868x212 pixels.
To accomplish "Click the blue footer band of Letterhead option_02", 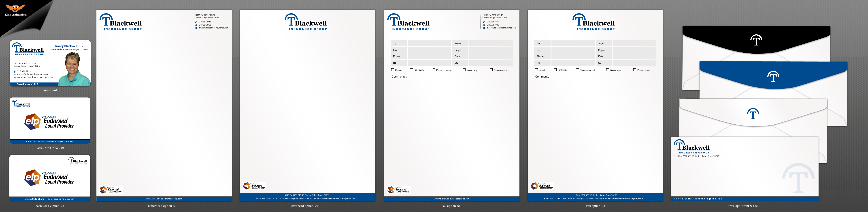I will point(307,197).
